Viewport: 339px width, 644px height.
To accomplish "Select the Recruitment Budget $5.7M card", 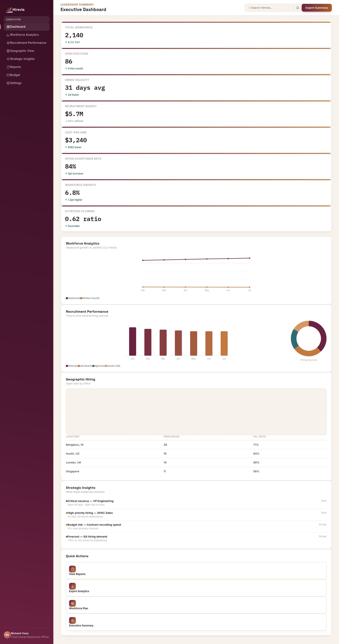I will [x=196, y=113].
